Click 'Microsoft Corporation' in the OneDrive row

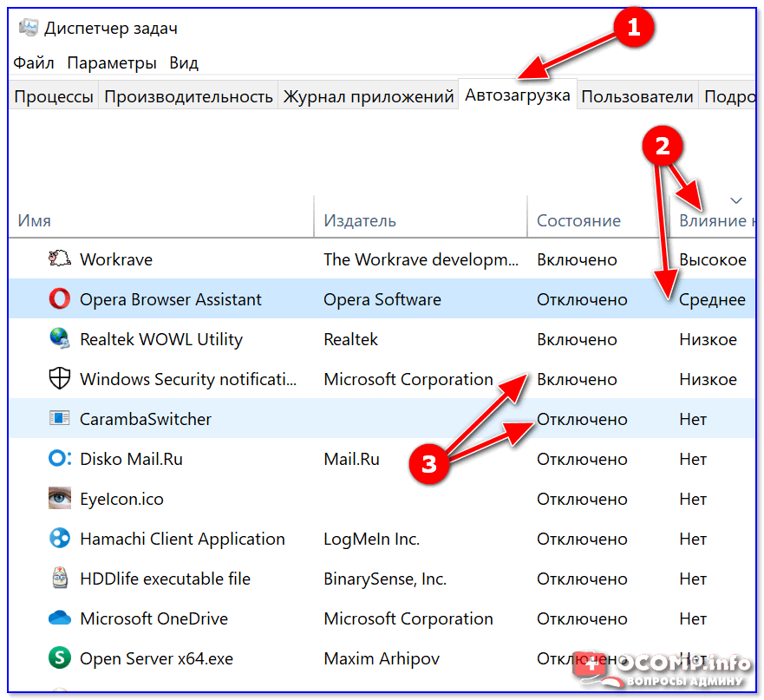pos(408,618)
